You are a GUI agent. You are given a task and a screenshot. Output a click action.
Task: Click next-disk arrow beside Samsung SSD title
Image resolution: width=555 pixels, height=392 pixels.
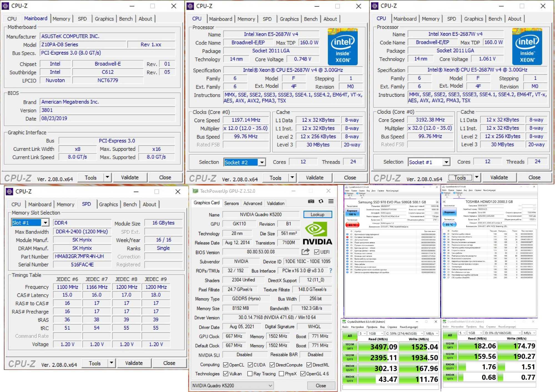pyautogui.click(x=437, y=202)
